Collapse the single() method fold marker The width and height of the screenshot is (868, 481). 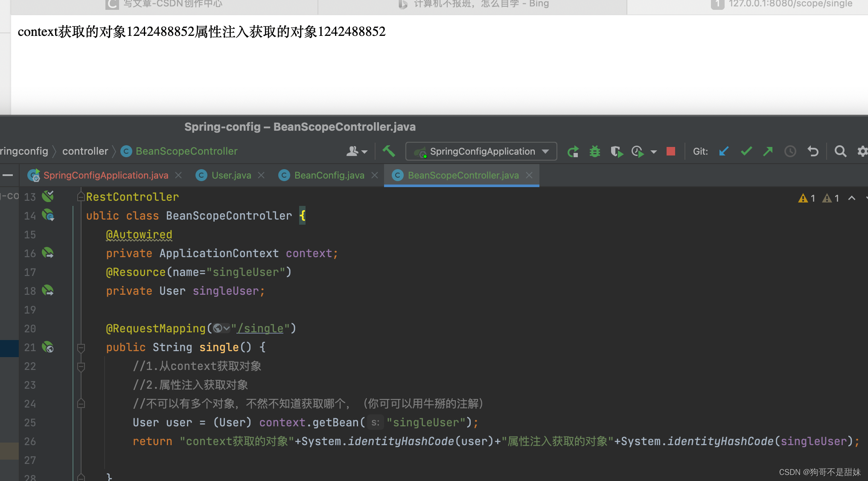pos(81,348)
